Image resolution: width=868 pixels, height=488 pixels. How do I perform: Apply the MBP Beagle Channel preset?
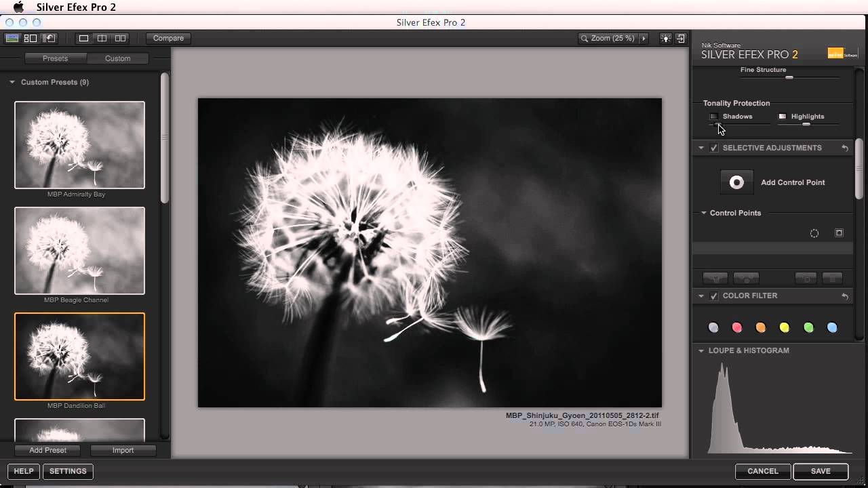pos(79,251)
